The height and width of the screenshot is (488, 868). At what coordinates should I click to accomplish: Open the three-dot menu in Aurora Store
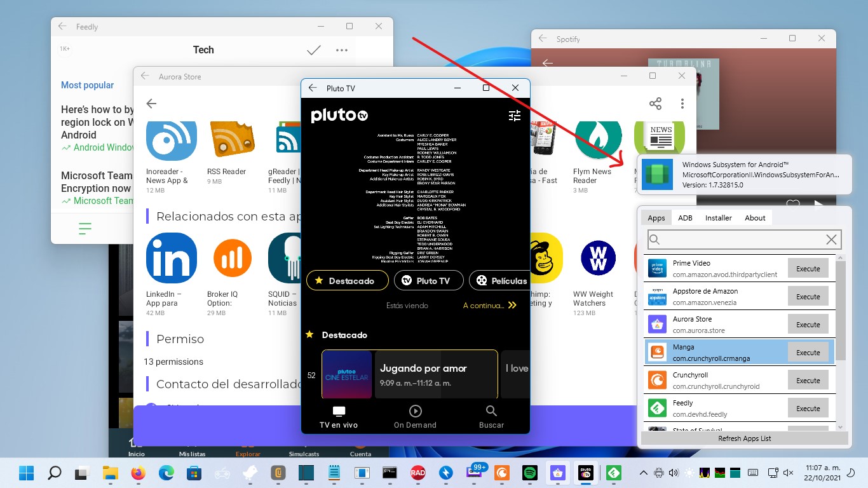coord(682,104)
